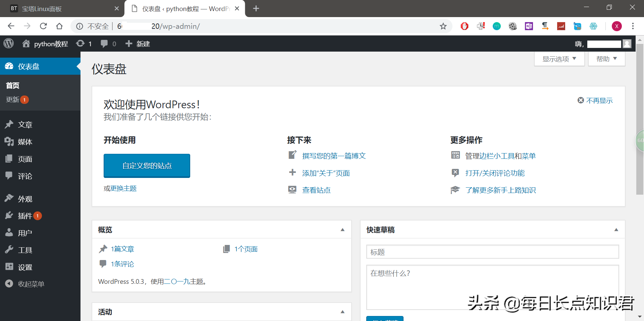
Task: Click the write-post pencil icon under 接下来
Action: click(x=292, y=155)
